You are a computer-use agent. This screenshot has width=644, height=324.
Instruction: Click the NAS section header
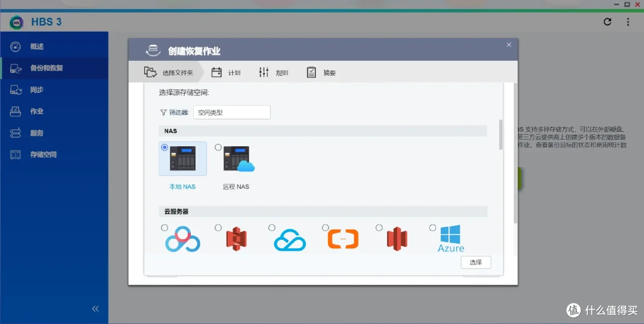tap(323, 131)
